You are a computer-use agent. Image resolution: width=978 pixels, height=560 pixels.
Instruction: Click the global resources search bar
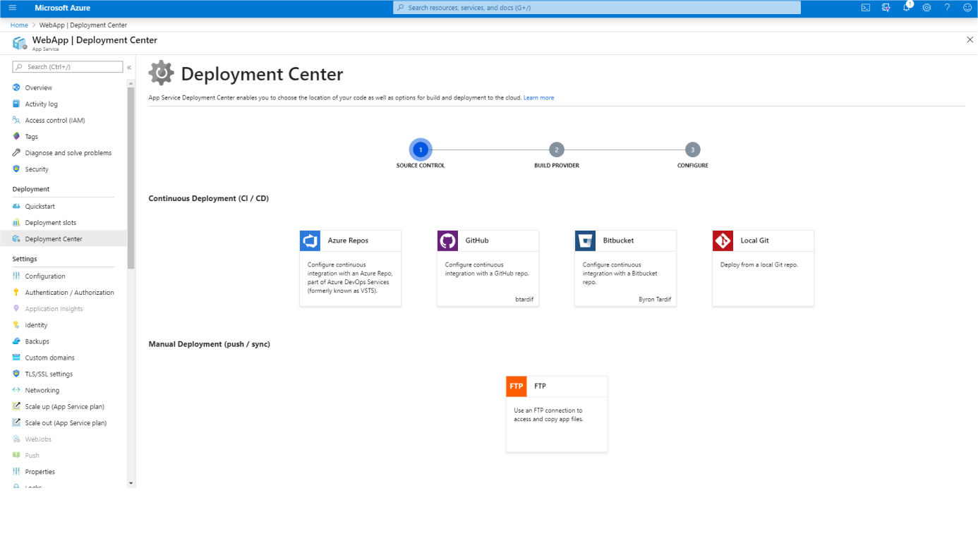coord(596,7)
